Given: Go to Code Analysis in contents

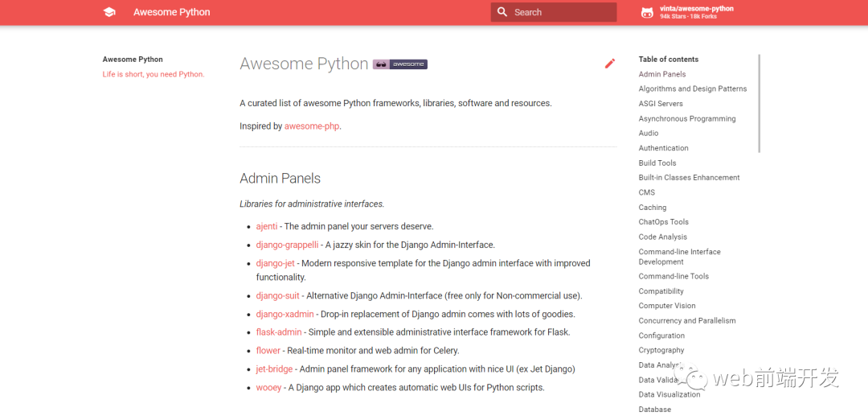Looking at the screenshot, I should 662,237.
